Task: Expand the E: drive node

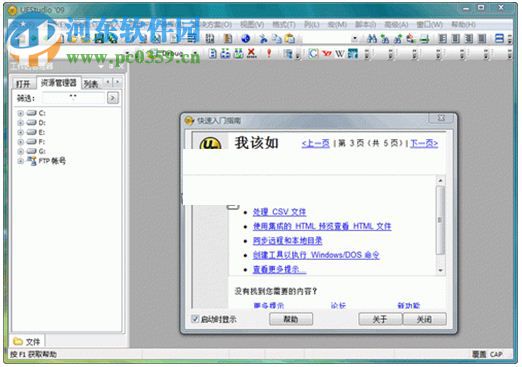Action: pyautogui.click(x=20, y=132)
